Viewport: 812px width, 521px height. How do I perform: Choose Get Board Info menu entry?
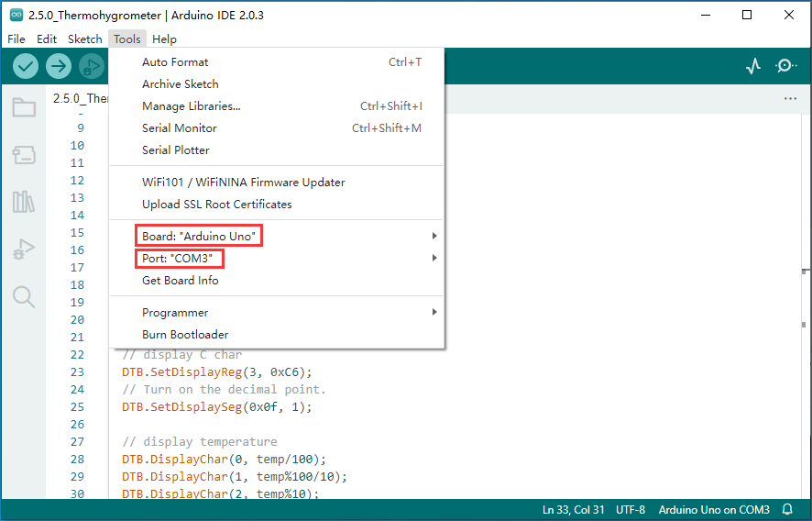tap(277, 281)
